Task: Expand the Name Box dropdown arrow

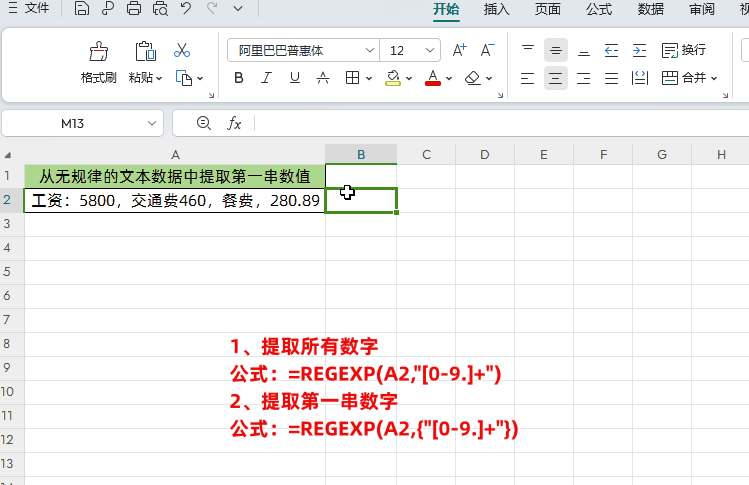Action: pos(152,123)
